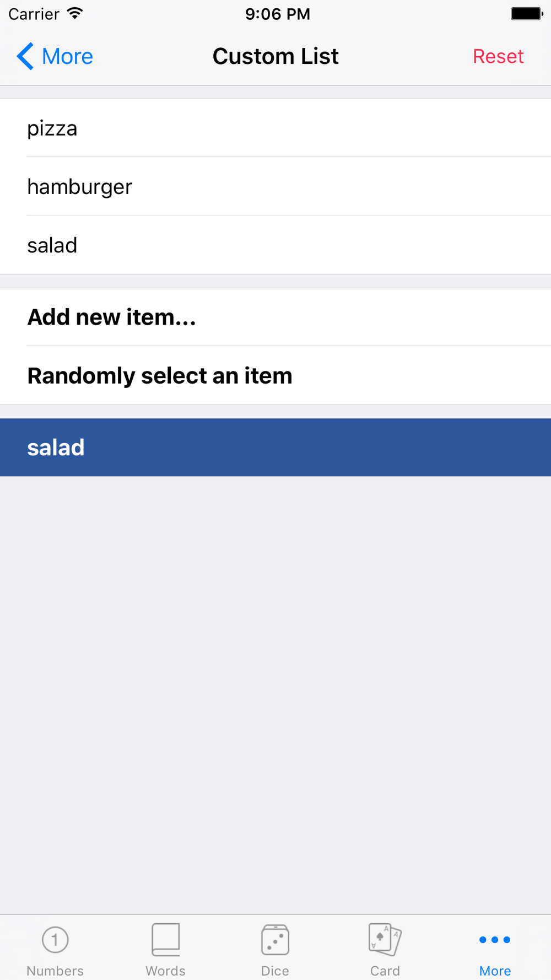Select the hamburger list item
Image resolution: width=551 pixels, height=980 pixels.
pos(275,187)
